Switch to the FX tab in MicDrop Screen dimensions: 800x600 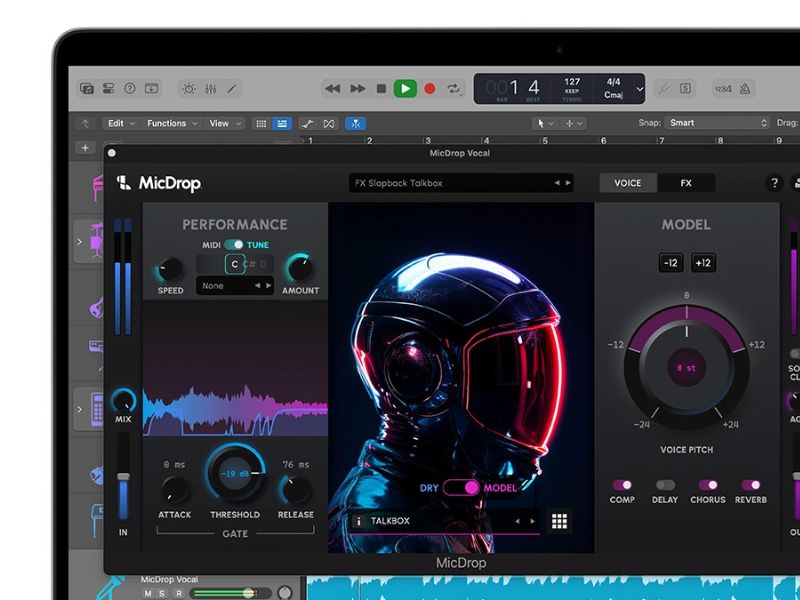click(688, 184)
